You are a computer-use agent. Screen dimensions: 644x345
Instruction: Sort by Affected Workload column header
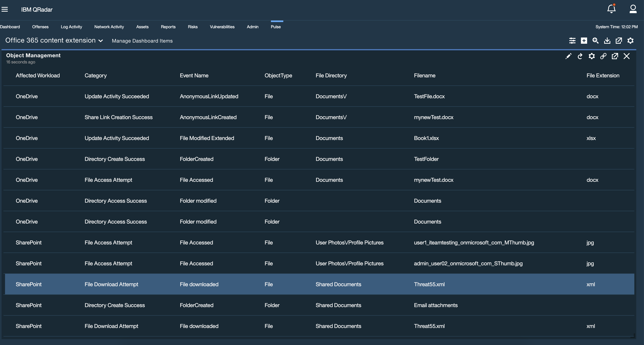38,75
